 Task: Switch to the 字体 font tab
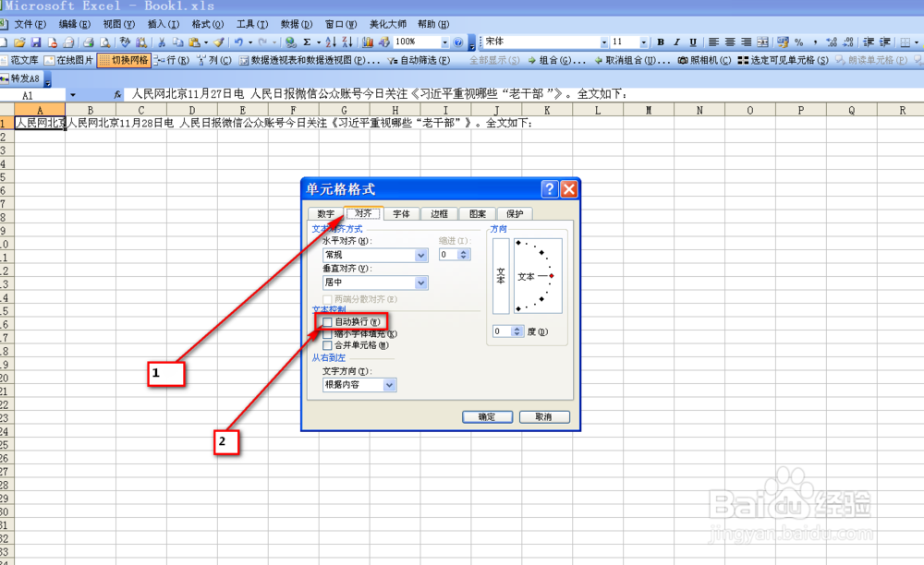[401, 214]
